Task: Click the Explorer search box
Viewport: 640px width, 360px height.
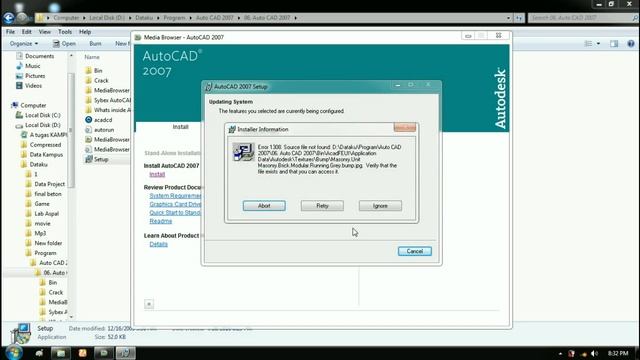Action: [582, 18]
